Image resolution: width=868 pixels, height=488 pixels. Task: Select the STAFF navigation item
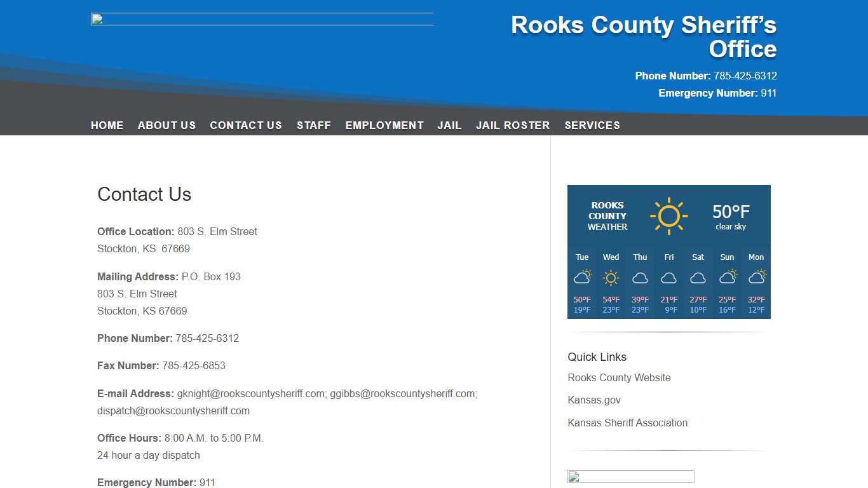314,125
